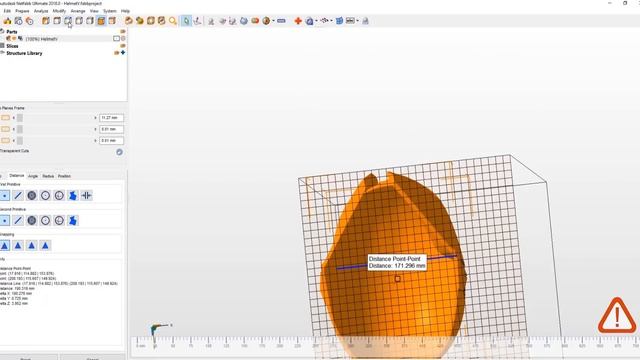
Task: Toggle the Transparent Cuts round icon
Action: [x=119, y=152]
